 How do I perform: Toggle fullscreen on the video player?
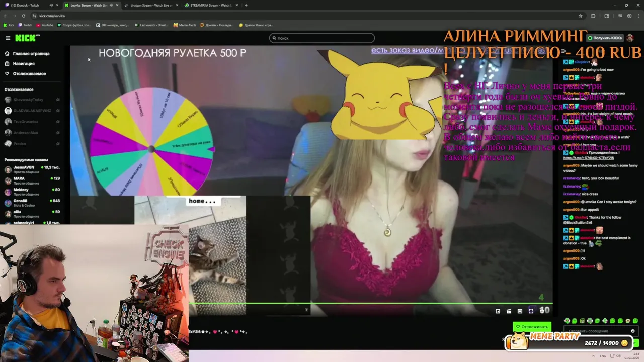tap(531, 311)
